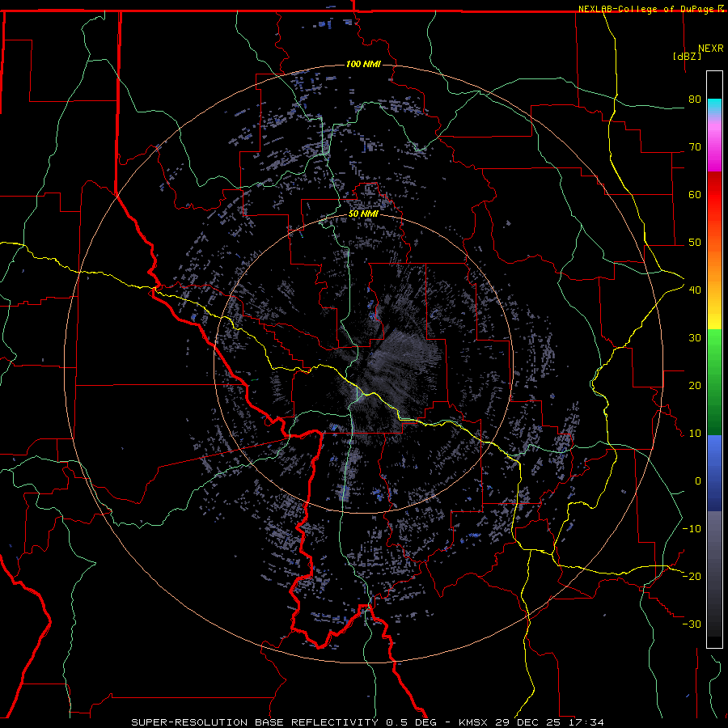Click the NEXLAB-College of DuPage credit text
Screen dimensions: 728x728
[647, 9]
